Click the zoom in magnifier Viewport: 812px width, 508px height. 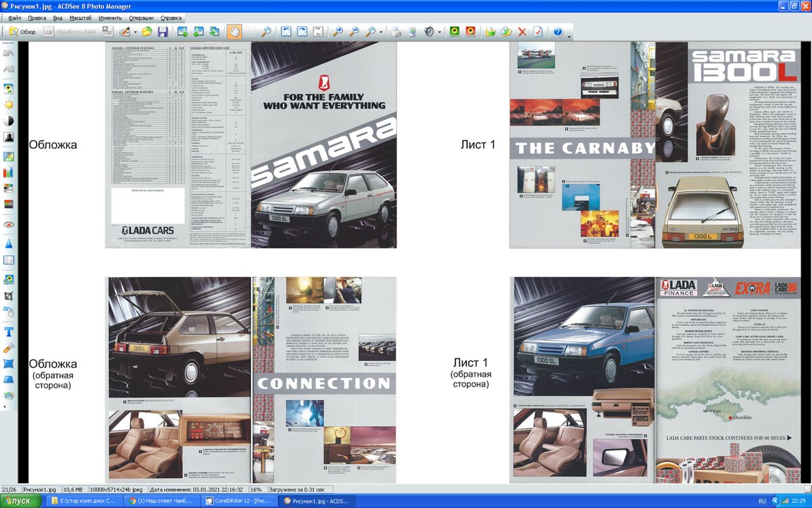point(338,32)
